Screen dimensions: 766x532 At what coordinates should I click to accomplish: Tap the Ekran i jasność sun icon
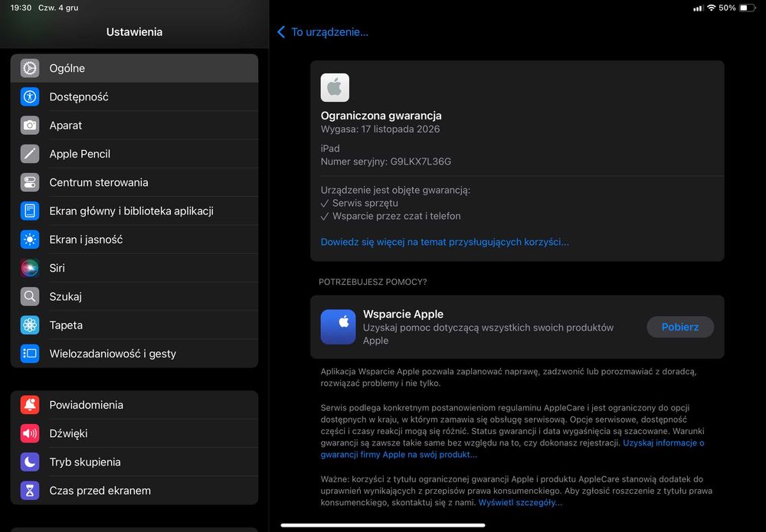pyautogui.click(x=30, y=240)
